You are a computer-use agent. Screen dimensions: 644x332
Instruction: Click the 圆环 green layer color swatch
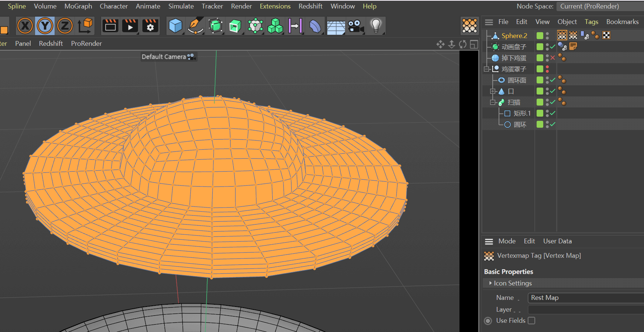540,124
